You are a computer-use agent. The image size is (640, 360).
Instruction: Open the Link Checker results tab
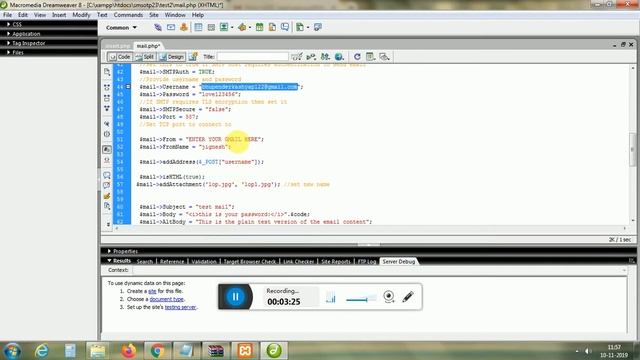tap(298, 261)
